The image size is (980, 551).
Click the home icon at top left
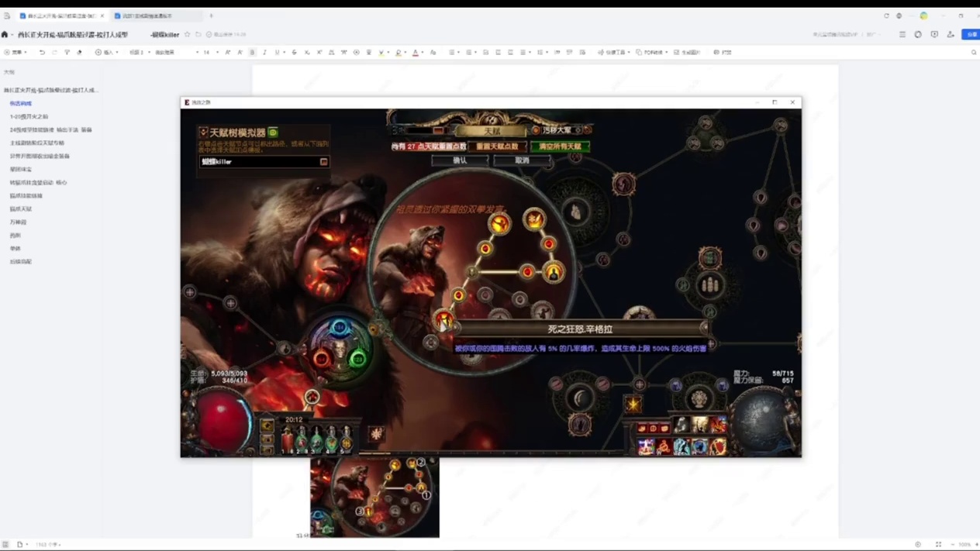(5, 35)
